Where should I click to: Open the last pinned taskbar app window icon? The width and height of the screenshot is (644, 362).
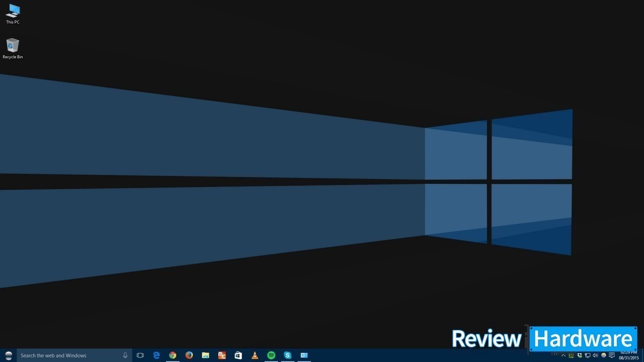point(304,355)
